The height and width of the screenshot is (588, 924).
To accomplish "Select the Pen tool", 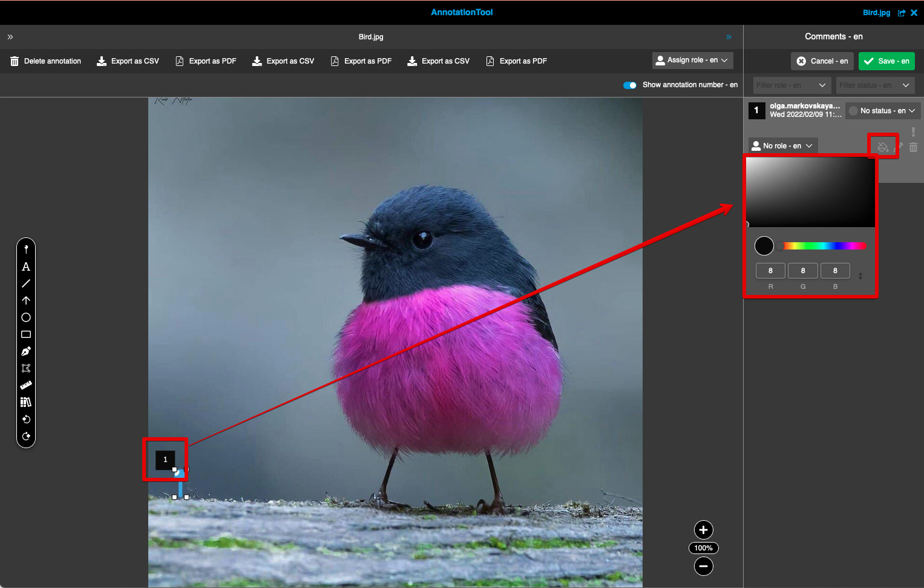I will coord(26,351).
